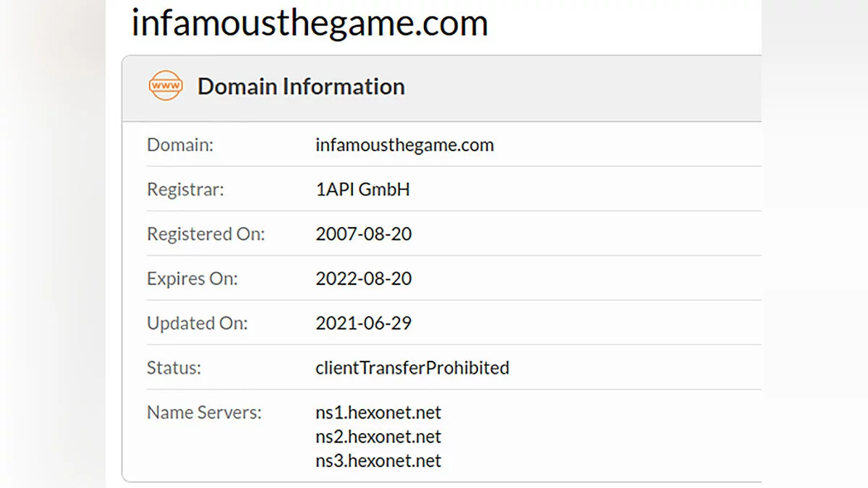Click the ns1.hexonet.net name server

click(378, 413)
